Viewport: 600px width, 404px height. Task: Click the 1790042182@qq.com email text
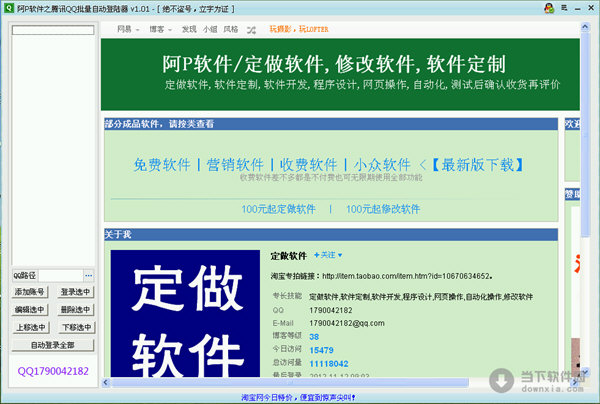347,323
